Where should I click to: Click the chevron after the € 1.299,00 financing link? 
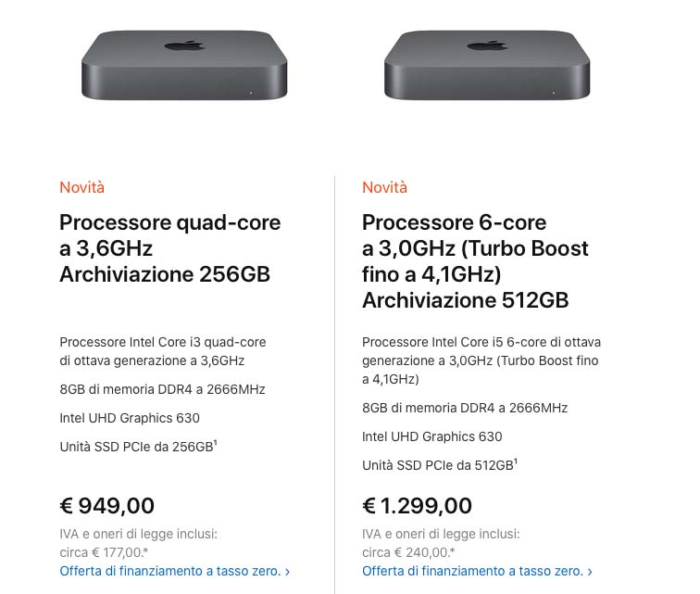coord(590,572)
